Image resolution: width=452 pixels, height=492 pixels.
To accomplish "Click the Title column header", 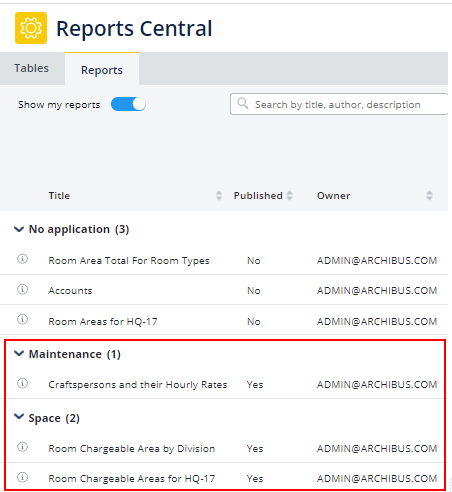I will point(59,196).
